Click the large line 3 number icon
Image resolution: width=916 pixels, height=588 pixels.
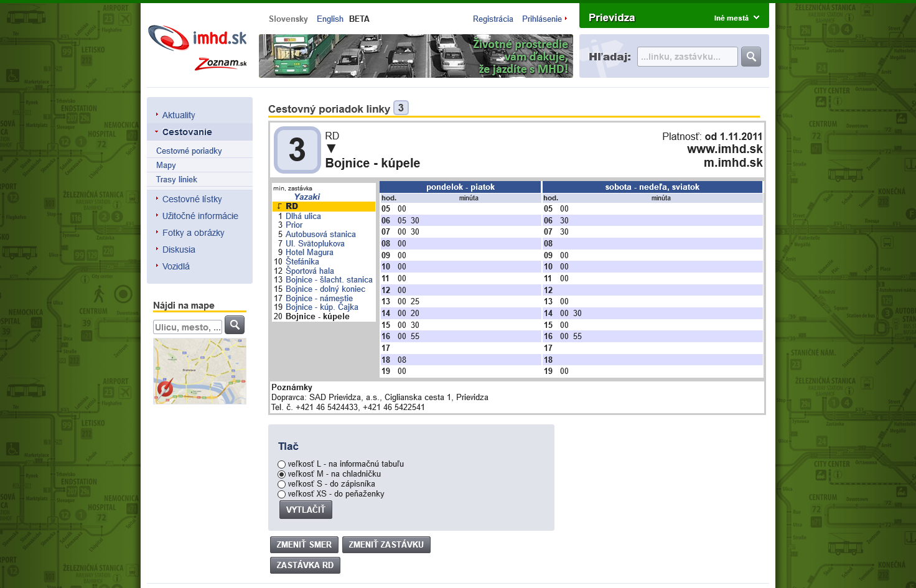[x=297, y=150]
